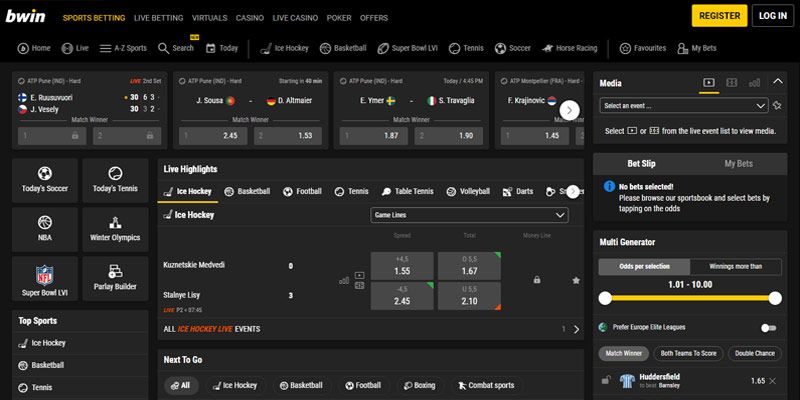
Task: Switch the Media panel to scoreboard view
Action: point(732,82)
